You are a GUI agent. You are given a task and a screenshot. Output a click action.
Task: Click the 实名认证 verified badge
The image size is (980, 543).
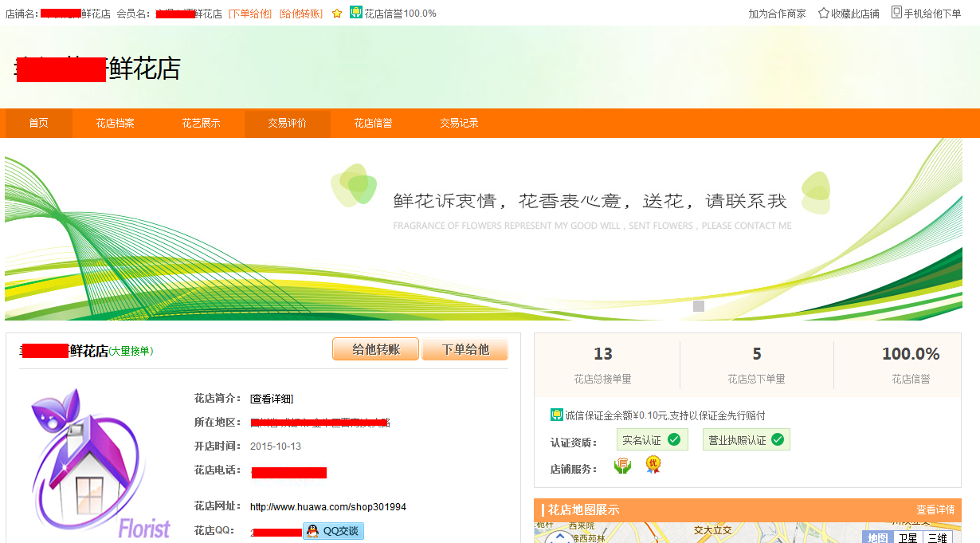[x=652, y=440]
